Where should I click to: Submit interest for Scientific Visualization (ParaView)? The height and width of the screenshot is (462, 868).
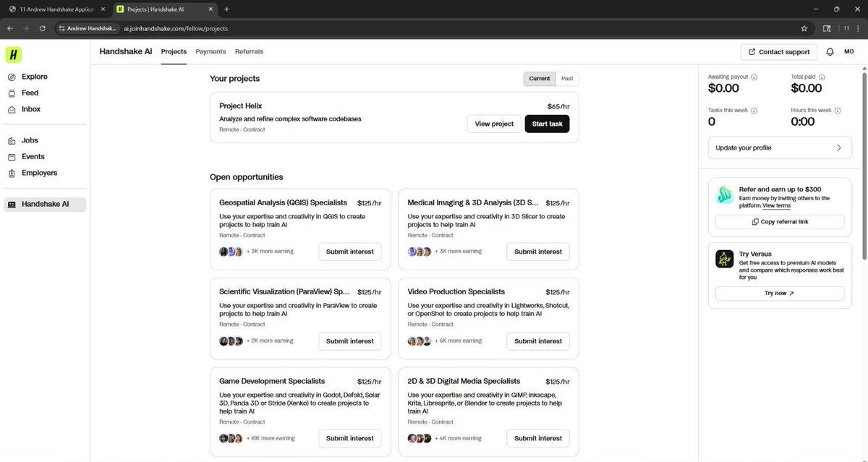point(350,341)
